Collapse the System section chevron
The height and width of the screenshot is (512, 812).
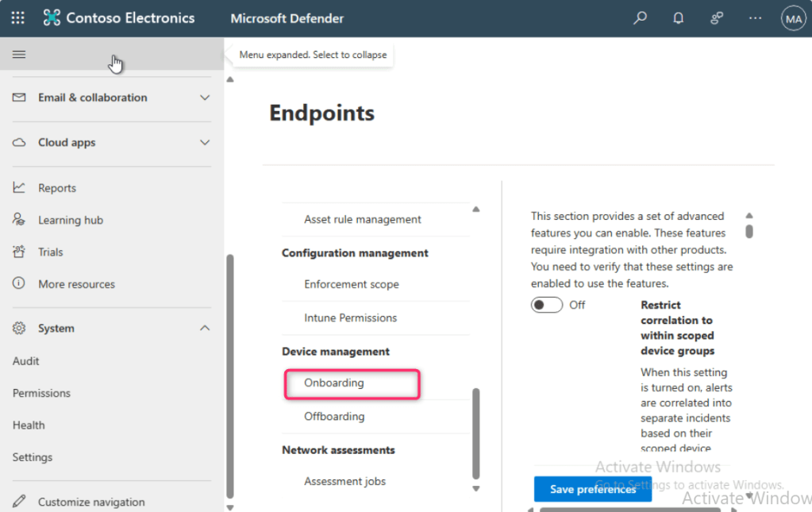click(x=205, y=328)
